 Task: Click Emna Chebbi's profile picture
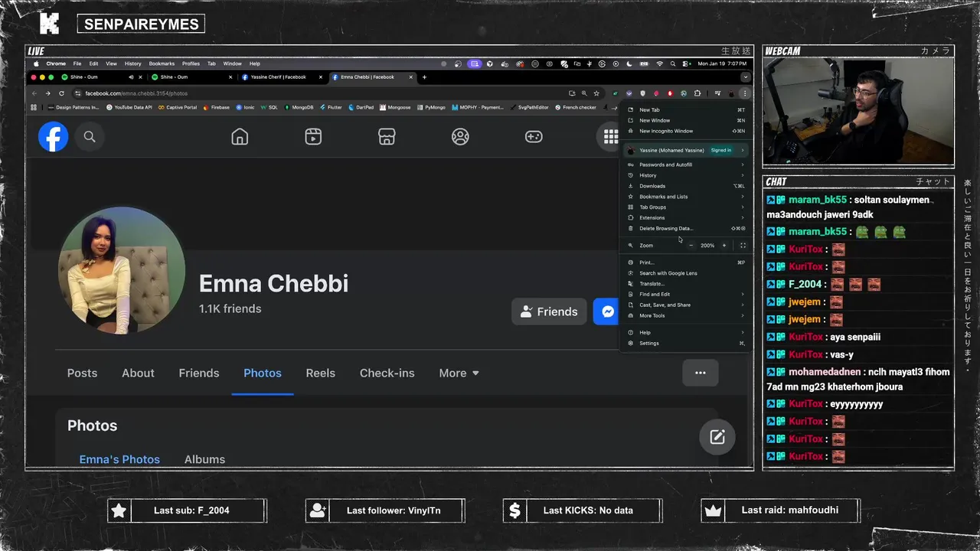[x=122, y=269]
